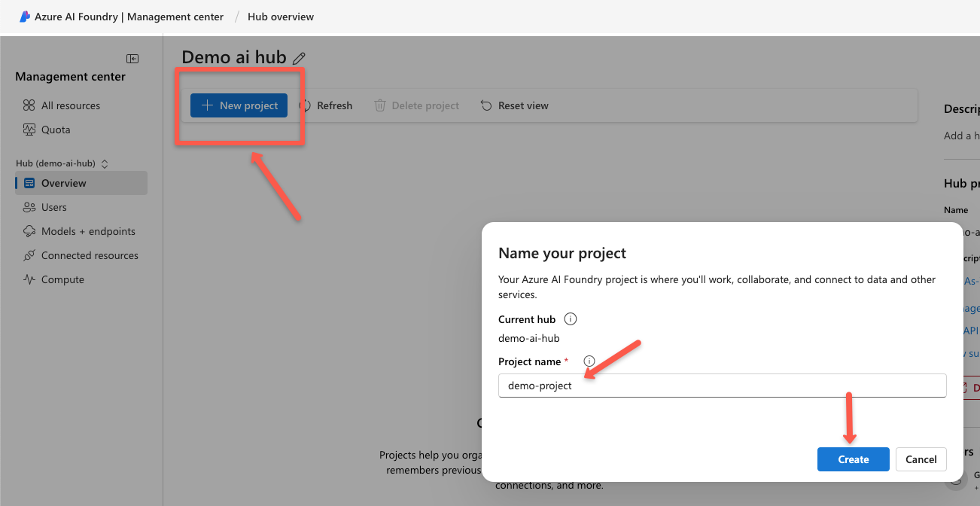Refresh the hub overview
Image resolution: width=980 pixels, height=506 pixels.
coord(327,105)
